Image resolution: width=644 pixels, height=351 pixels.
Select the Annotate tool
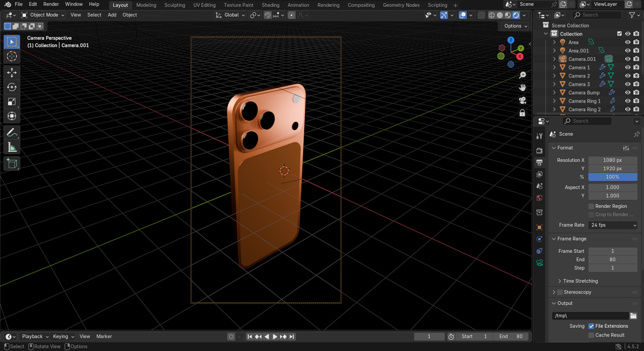coord(12,132)
